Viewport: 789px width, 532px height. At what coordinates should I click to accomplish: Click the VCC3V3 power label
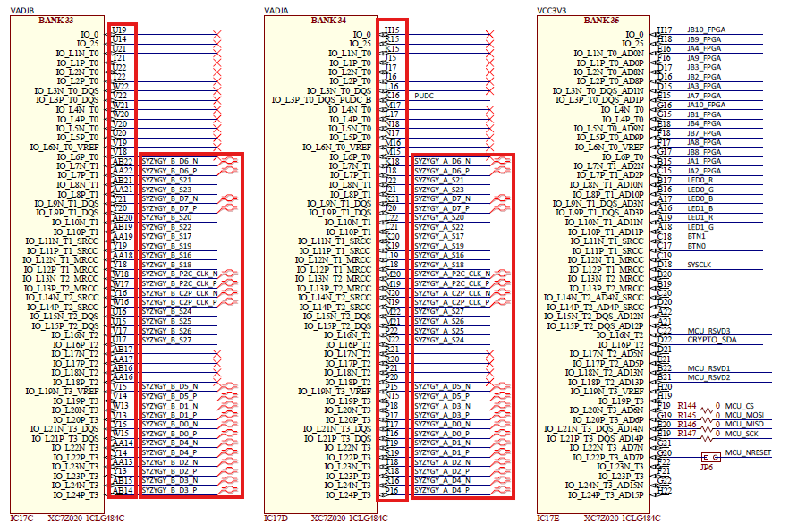[x=552, y=11]
